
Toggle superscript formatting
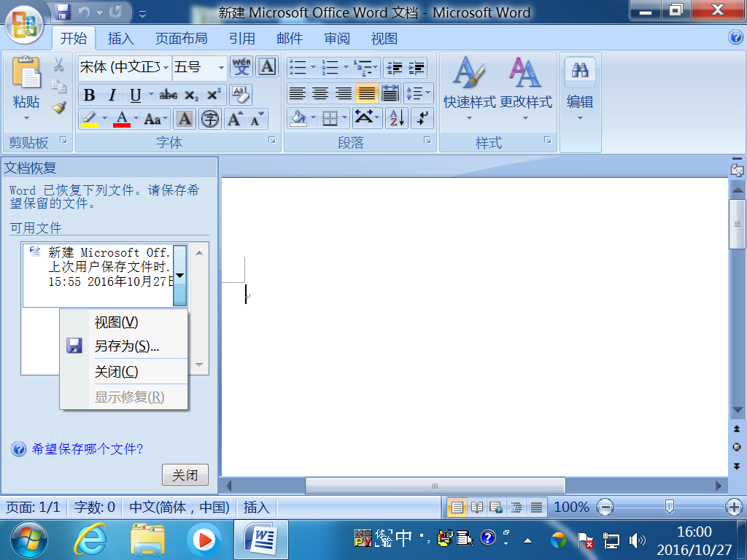[213, 95]
